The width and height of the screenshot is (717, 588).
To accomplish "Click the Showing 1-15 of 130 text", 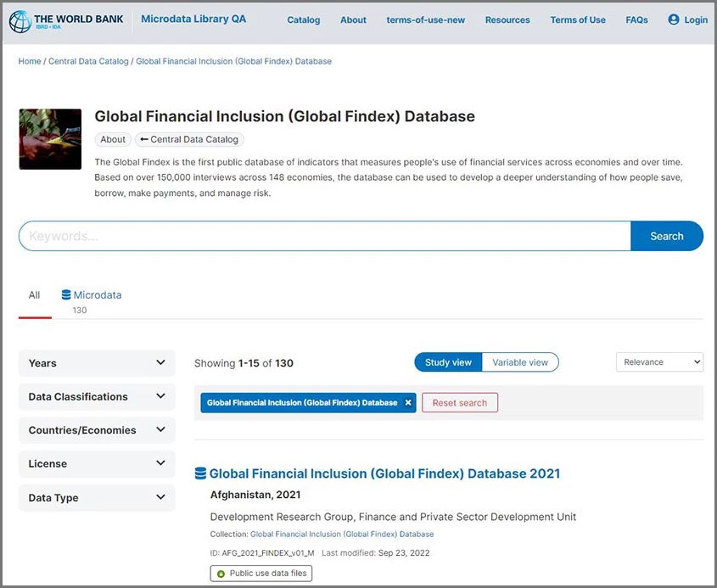I will [244, 363].
